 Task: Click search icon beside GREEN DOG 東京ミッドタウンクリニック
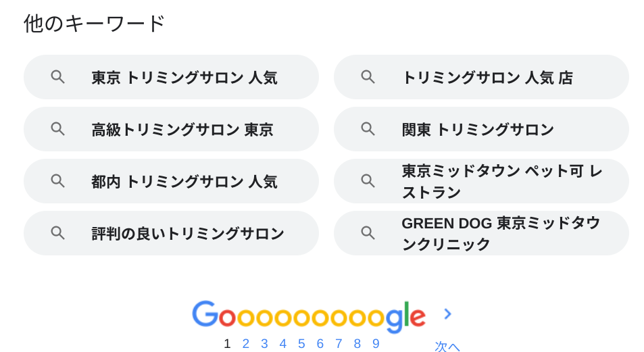[368, 233]
